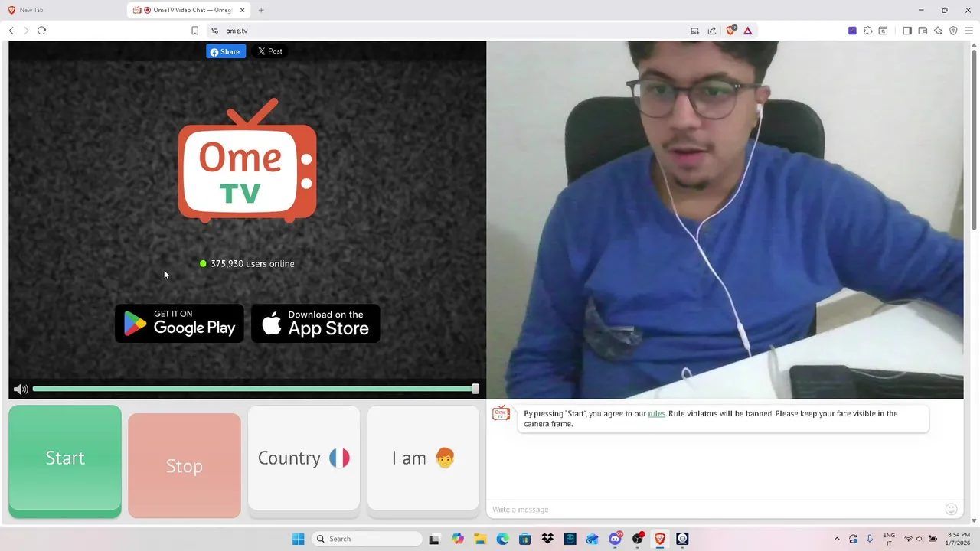
Task: Focus the Write a message field
Action: (x=716, y=510)
